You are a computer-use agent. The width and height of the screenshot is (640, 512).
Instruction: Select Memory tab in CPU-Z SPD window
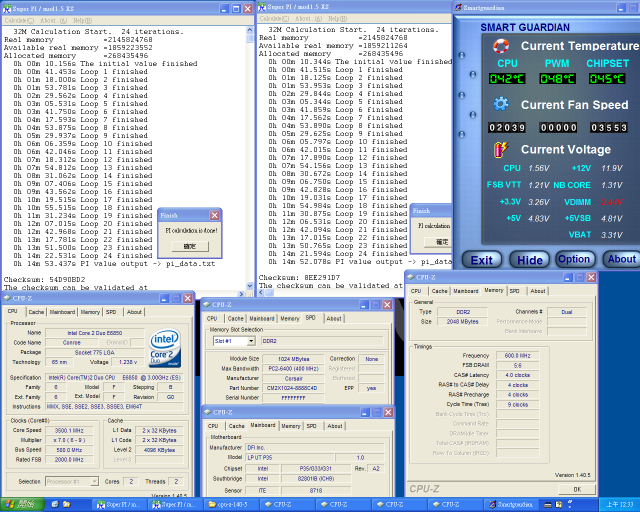[290, 318]
